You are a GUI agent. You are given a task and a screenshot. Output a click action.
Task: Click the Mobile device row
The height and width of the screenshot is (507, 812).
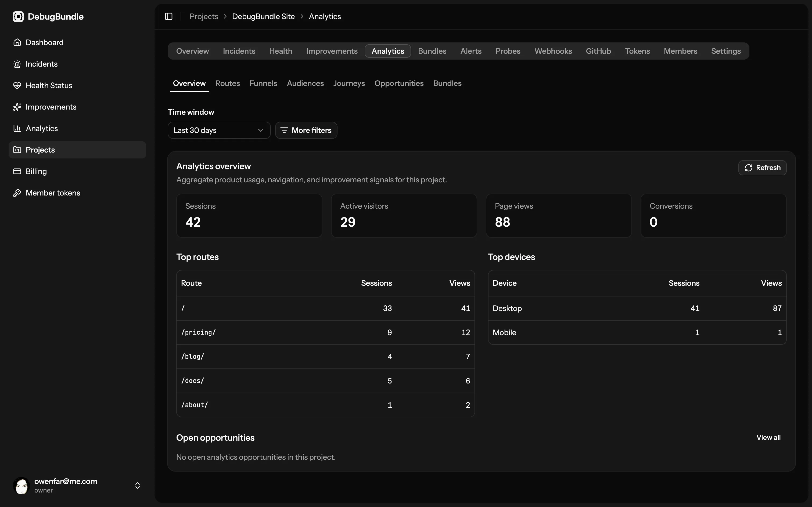click(x=637, y=332)
